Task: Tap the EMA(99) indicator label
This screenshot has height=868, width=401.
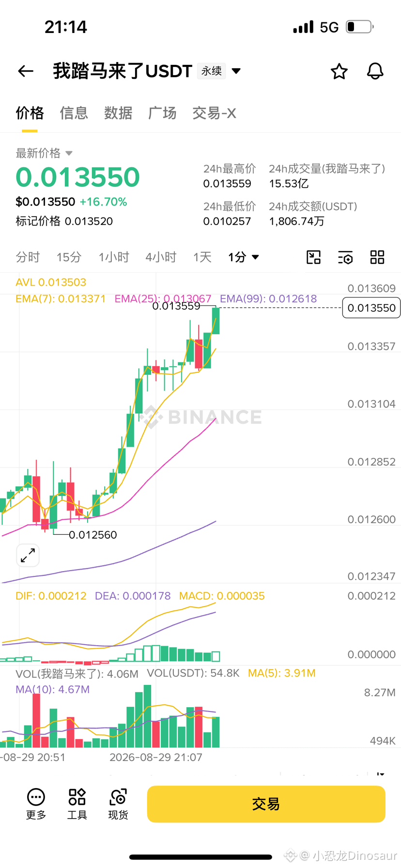Action: point(268,299)
